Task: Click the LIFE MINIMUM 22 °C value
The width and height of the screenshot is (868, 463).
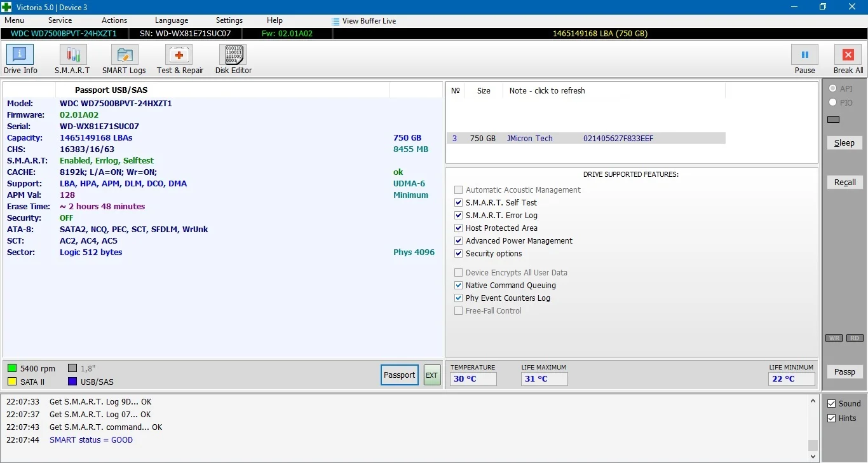Action: click(x=791, y=379)
